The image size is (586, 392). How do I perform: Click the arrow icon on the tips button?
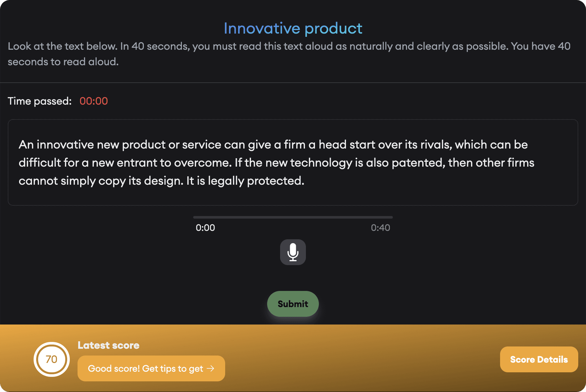tap(210, 368)
